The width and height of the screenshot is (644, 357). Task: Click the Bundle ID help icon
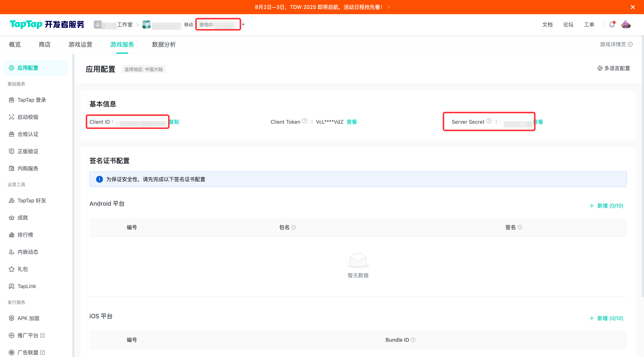pyautogui.click(x=413, y=340)
